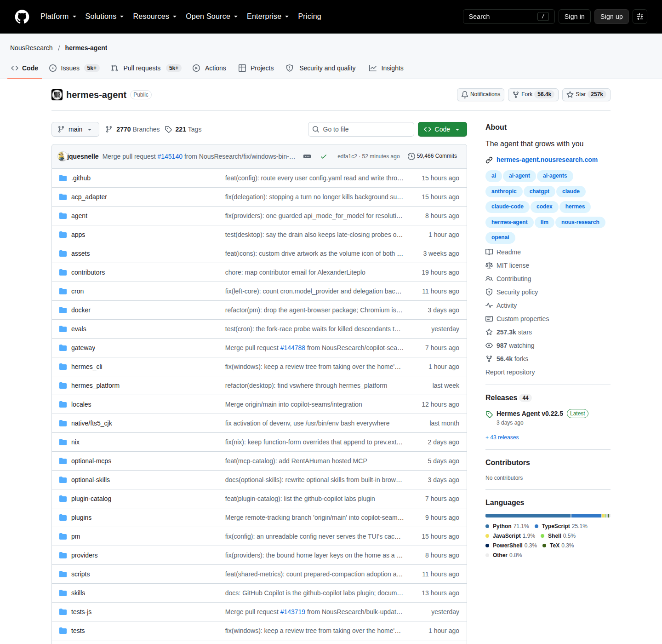Viewport: 662px width, 644px height.
Task: Focus the Go to file input
Action: (361, 129)
